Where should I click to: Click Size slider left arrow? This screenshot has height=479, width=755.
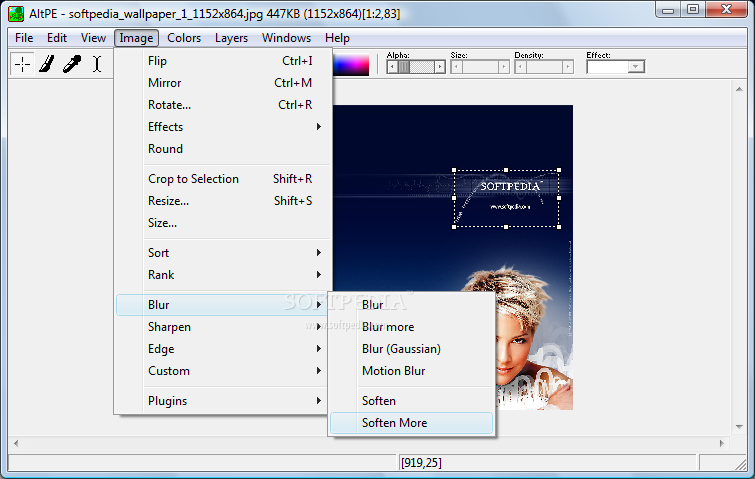(456, 66)
